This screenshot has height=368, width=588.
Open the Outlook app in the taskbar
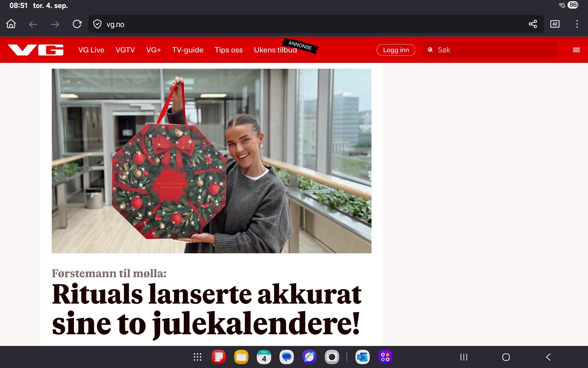(x=363, y=357)
